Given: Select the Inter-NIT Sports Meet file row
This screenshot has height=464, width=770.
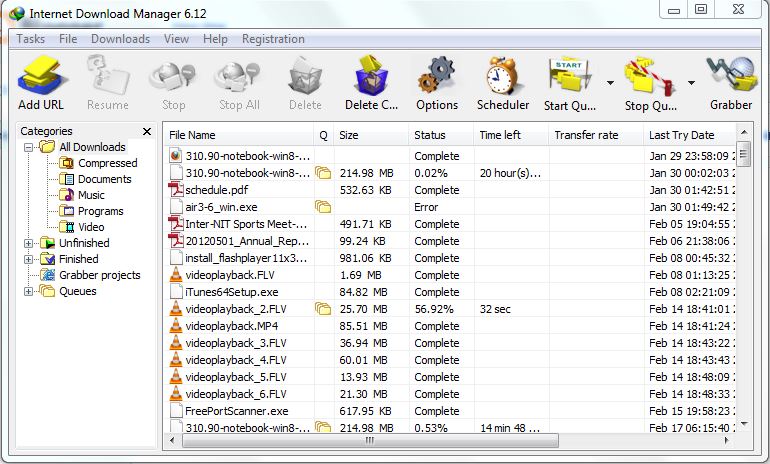Looking at the screenshot, I should click(449, 224).
